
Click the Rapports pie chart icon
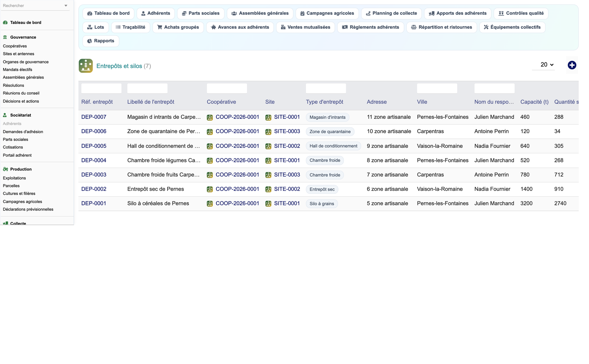point(90,41)
